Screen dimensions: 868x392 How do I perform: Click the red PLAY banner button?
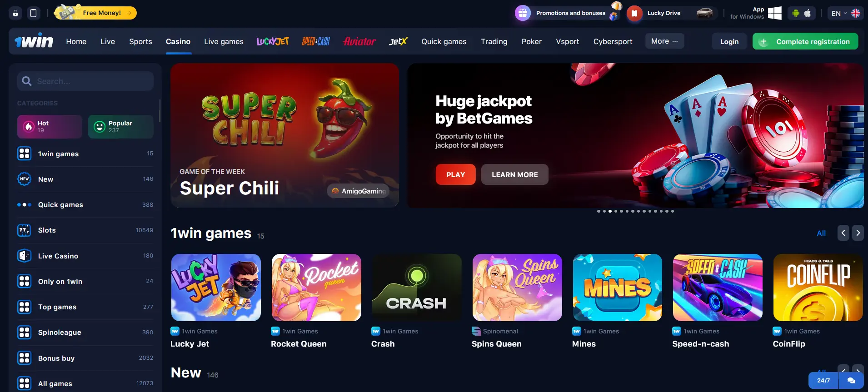point(455,174)
